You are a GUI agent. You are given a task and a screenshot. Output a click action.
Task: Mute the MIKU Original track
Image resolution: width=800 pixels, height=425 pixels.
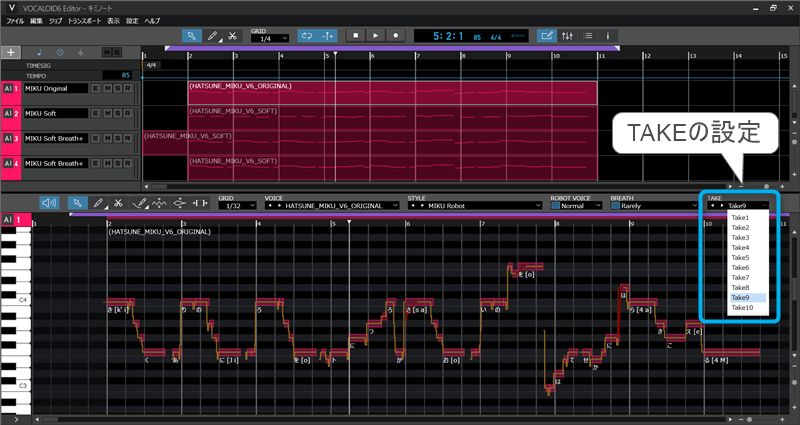click(108, 88)
